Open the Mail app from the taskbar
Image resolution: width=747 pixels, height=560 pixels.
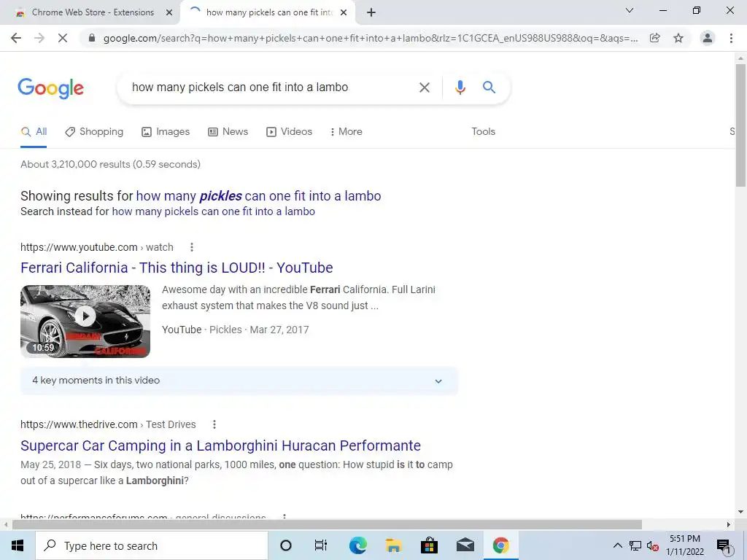[x=465, y=545]
